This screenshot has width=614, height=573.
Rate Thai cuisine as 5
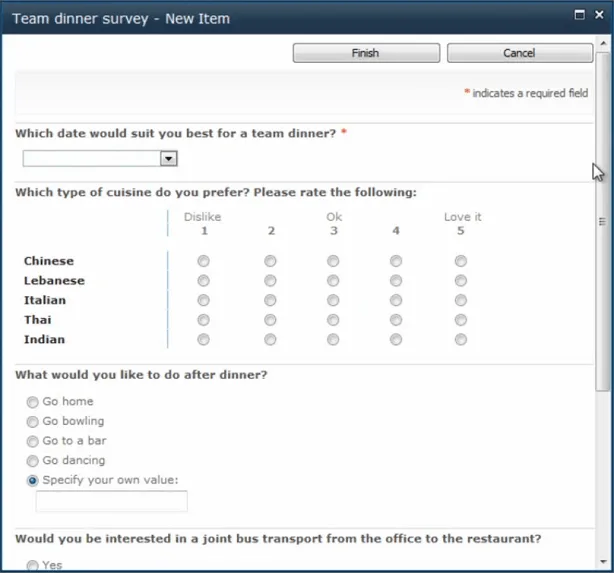click(x=460, y=320)
